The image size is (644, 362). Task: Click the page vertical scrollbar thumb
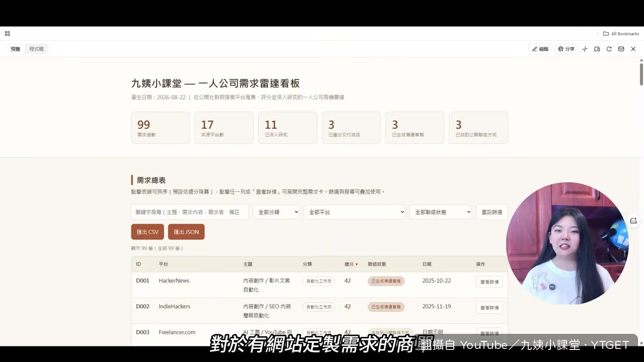click(x=641, y=74)
